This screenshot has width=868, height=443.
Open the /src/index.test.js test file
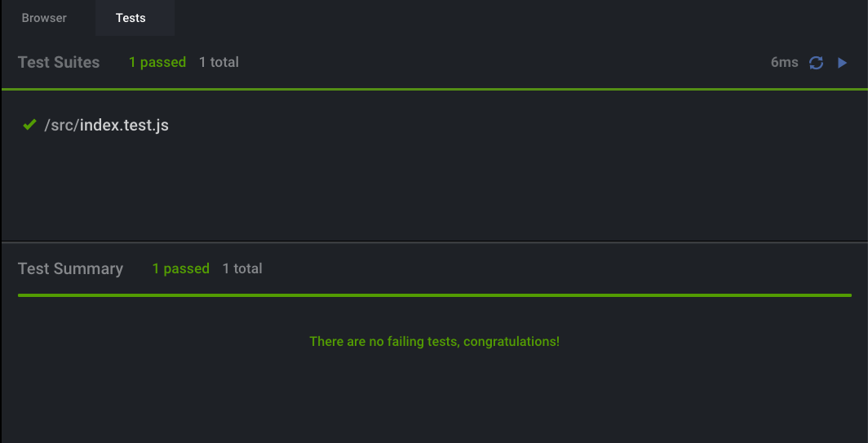tap(106, 125)
